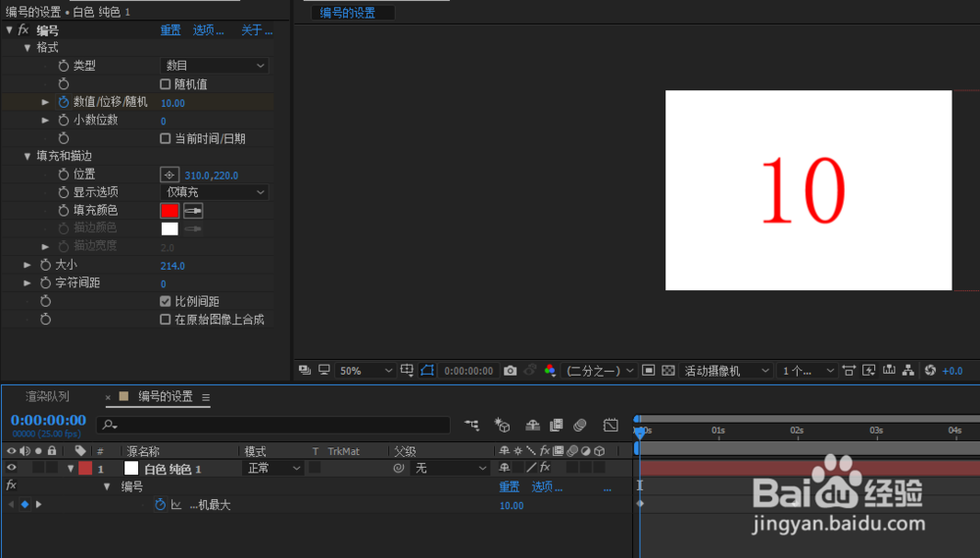Select the 编号的设置 composition viewer tab
Image resolution: width=980 pixels, height=558 pixels.
348,13
